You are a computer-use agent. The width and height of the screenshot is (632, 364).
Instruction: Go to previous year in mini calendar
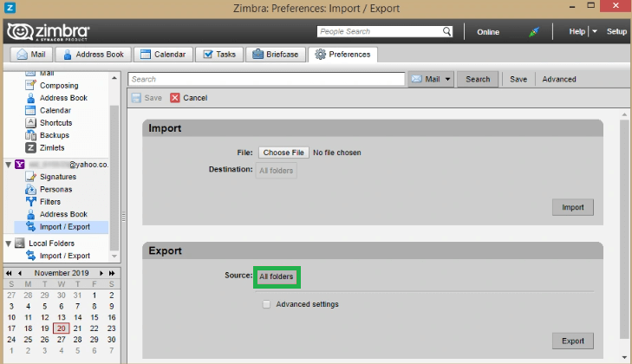9,273
